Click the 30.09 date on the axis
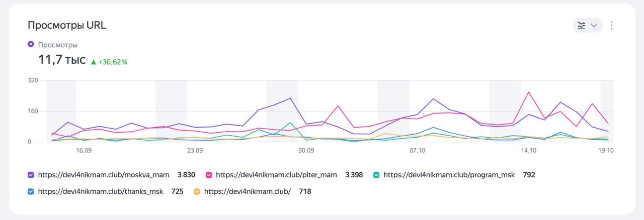Screen dimensions: 644x220 pyautogui.click(x=306, y=150)
